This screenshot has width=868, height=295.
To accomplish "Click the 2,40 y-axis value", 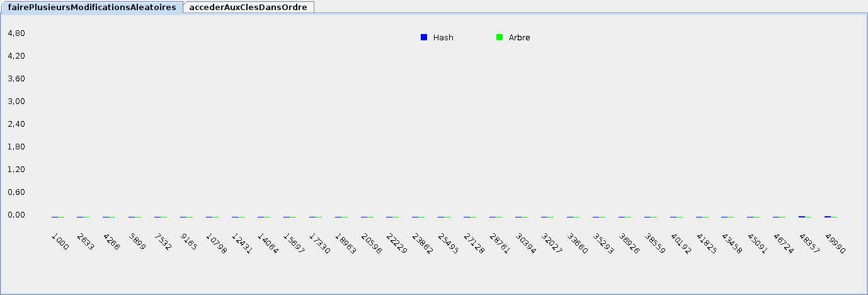I will [16, 124].
